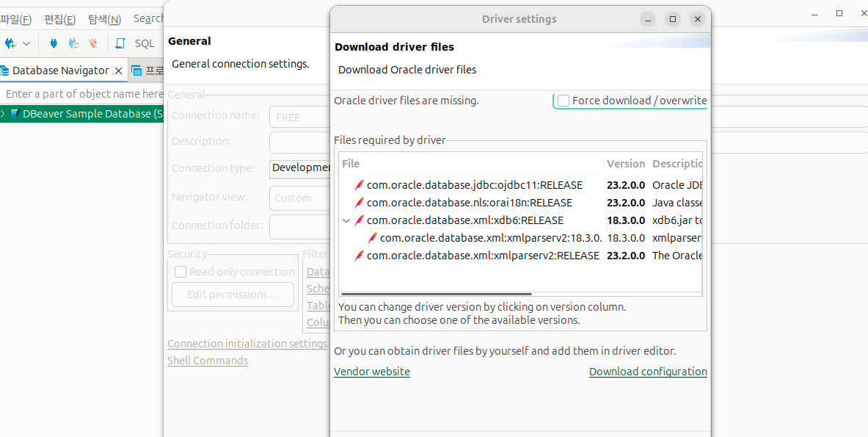The height and width of the screenshot is (437, 868).
Task: Open the 탐색(N) menu
Action: (104, 19)
